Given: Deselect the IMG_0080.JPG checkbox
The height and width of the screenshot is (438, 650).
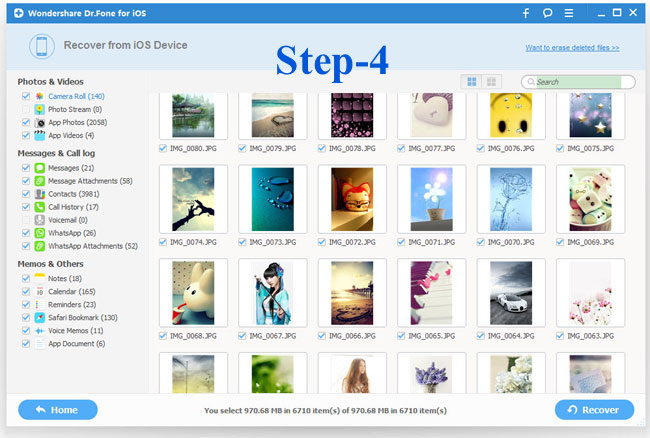Looking at the screenshot, I should click(x=163, y=148).
